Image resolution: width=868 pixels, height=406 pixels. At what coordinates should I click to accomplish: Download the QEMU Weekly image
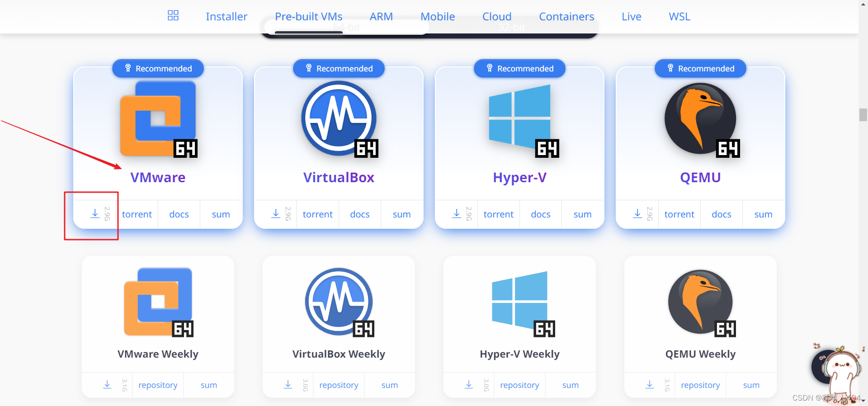pyautogui.click(x=650, y=385)
